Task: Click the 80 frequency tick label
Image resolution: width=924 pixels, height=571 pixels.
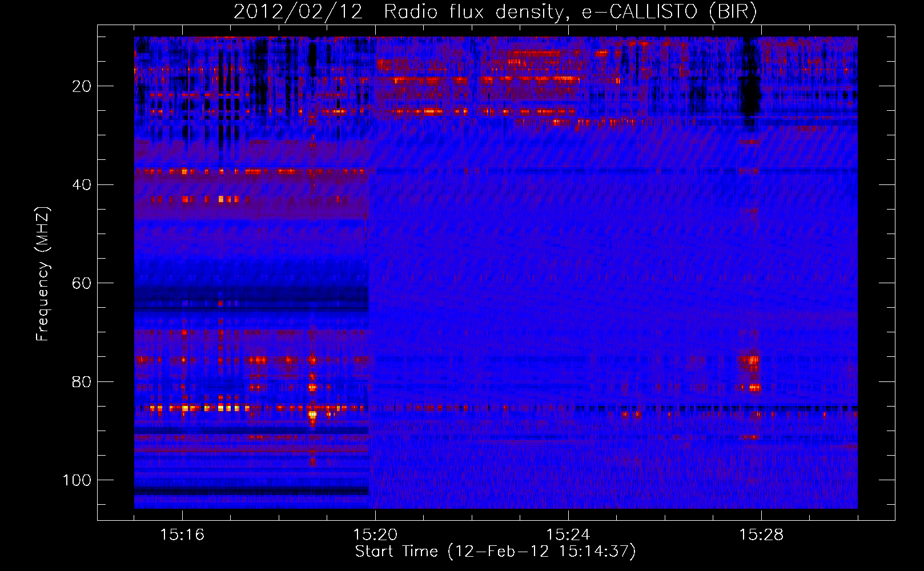Action: [82, 382]
